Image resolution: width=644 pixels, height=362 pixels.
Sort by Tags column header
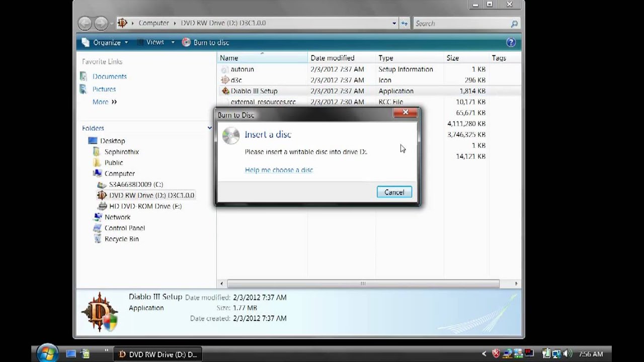tap(505, 58)
